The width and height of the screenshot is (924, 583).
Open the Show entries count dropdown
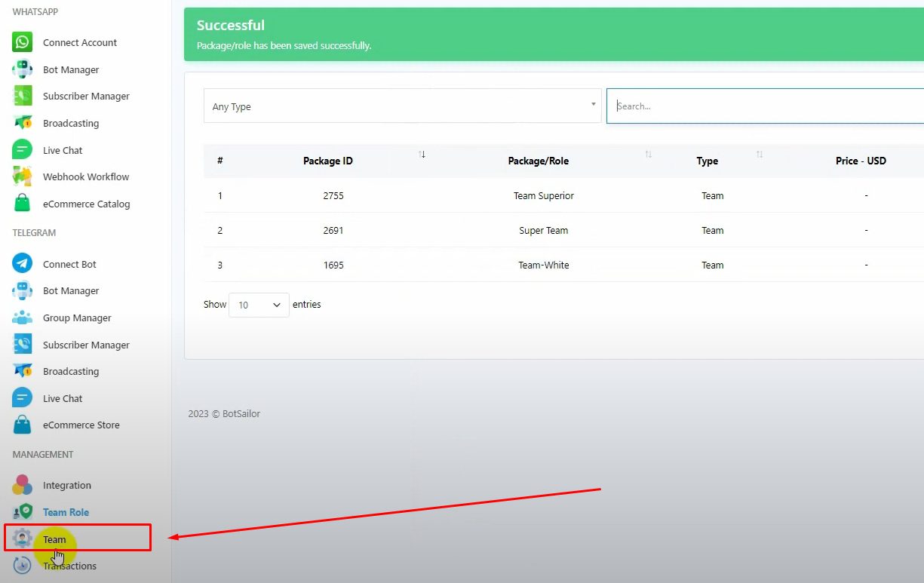tap(259, 305)
